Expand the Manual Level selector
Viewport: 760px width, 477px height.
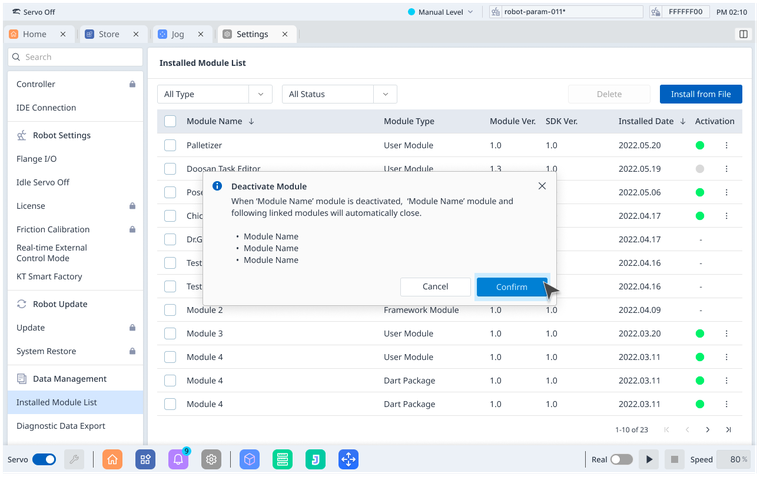[446, 12]
